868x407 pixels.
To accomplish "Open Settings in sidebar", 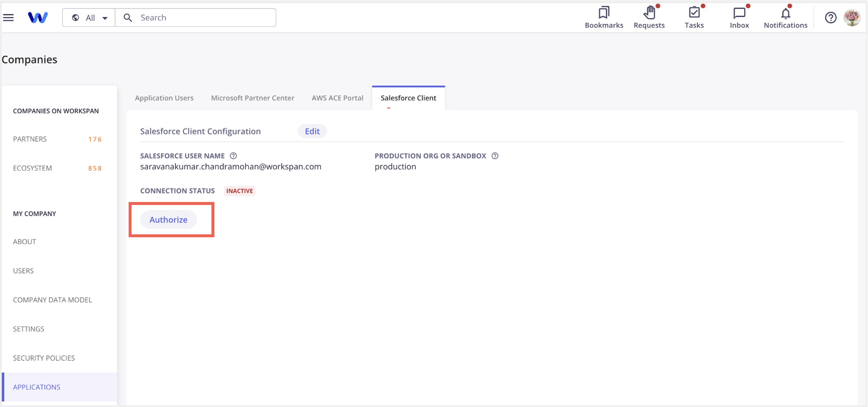I will click(x=59, y=329).
